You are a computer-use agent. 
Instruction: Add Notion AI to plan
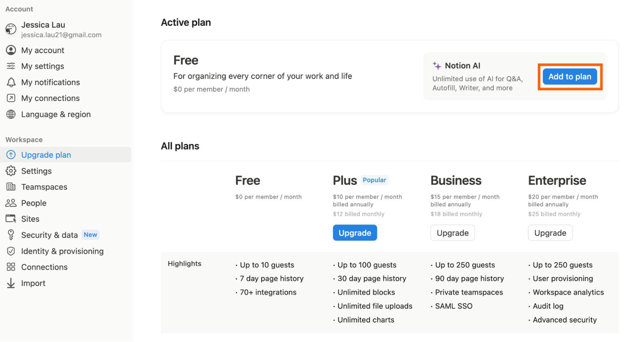click(570, 77)
